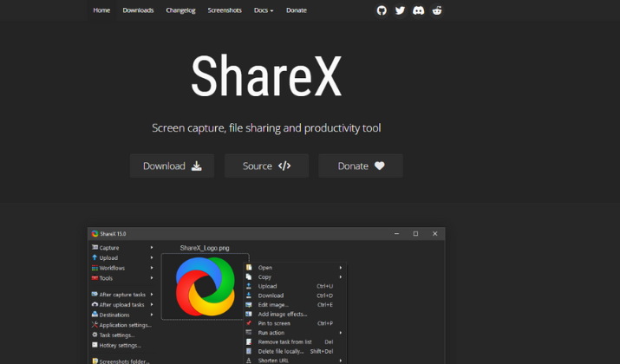Go to the Home nav item
This screenshot has width=620, height=364.
[101, 10]
